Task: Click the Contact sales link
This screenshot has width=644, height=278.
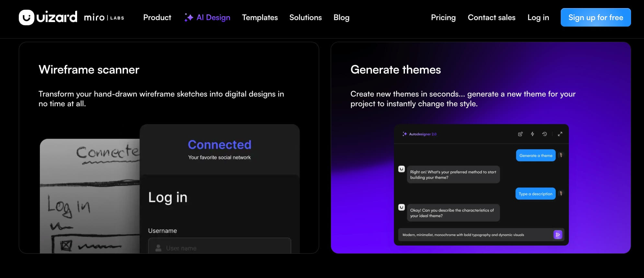Action: click(491, 17)
